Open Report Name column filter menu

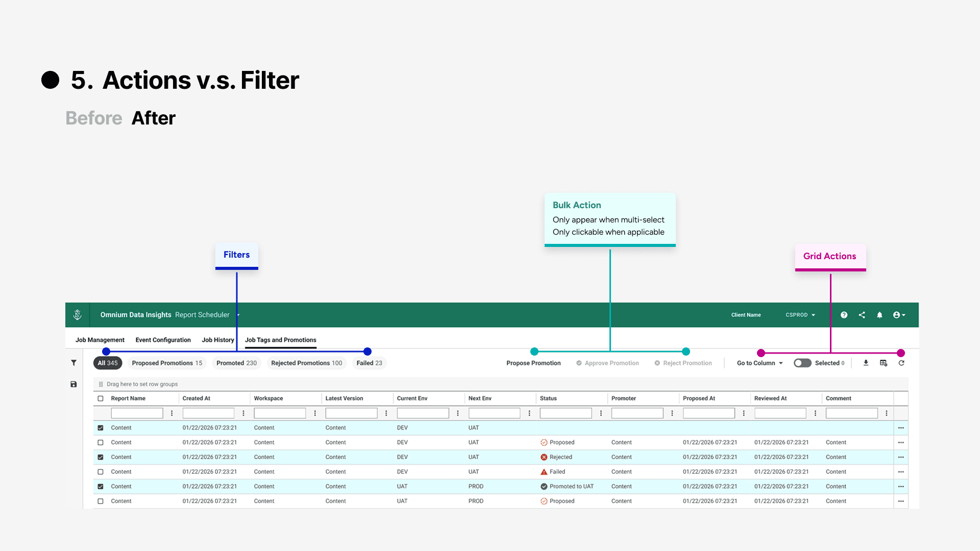click(x=171, y=413)
